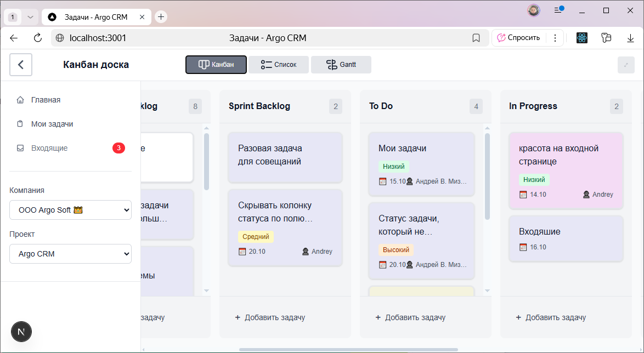Click the Список view icon
Screen dimensions: 644x353
[x=267, y=64]
